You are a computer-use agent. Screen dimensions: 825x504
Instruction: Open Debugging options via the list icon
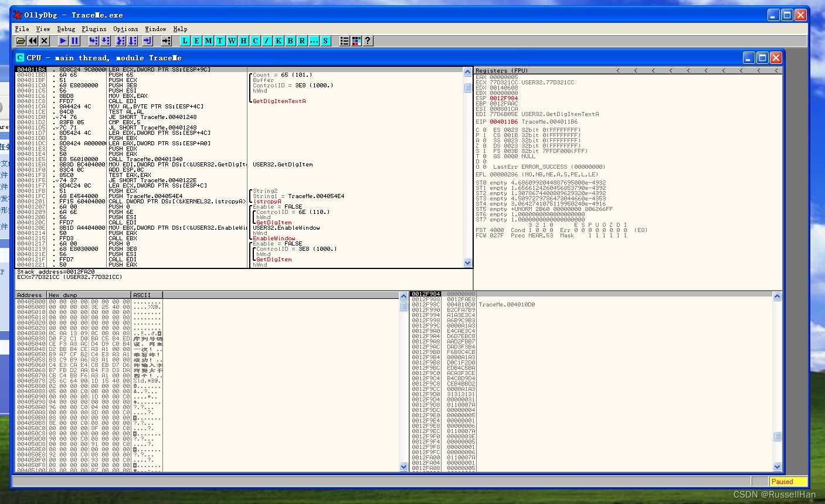click(345, 40)
